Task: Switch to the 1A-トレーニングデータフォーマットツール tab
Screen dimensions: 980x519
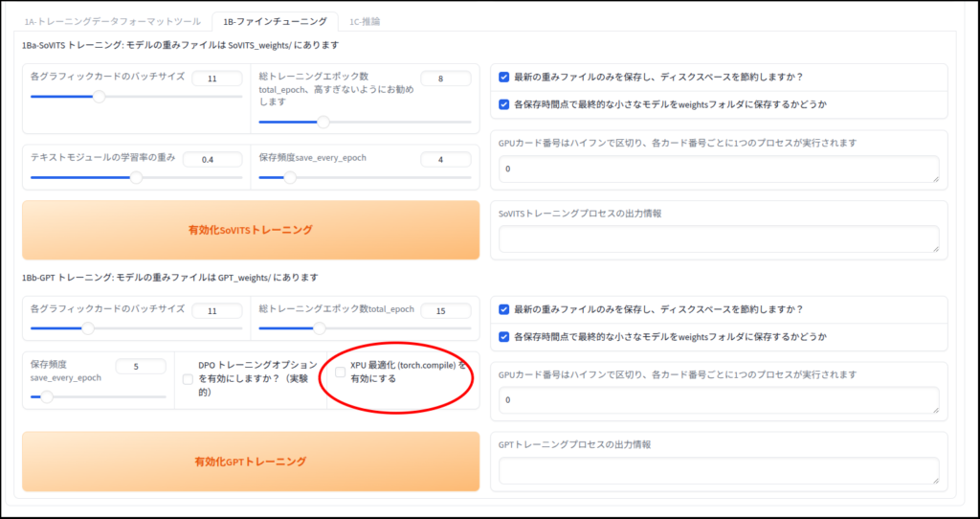Action: (x=111, y=21)
